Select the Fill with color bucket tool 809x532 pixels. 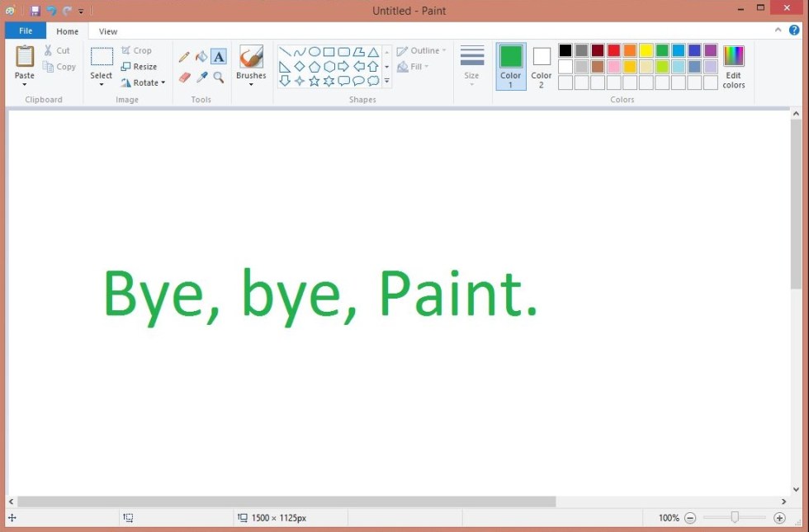click(201, 57)
